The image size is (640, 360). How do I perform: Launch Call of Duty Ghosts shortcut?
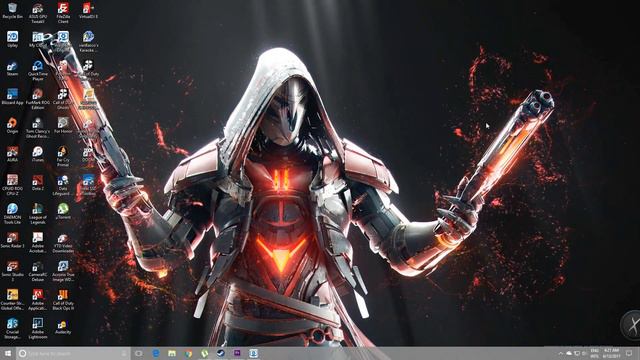63,98
